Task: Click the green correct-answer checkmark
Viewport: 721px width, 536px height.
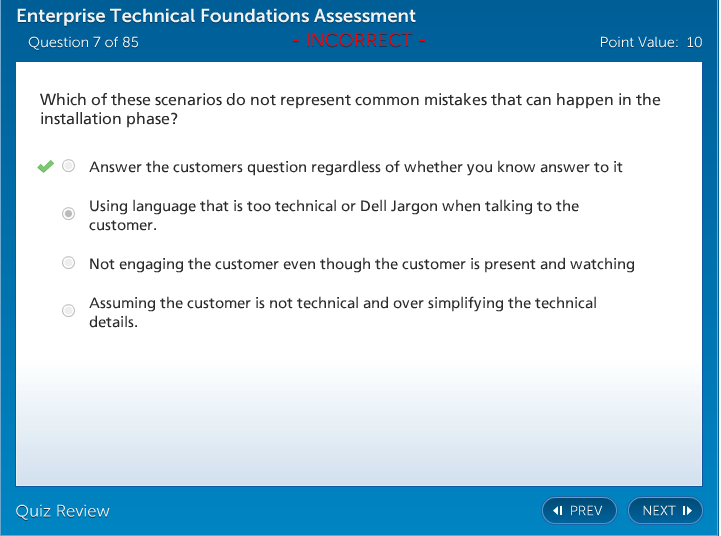Action: pyautogui.click(x=45, y=166)
